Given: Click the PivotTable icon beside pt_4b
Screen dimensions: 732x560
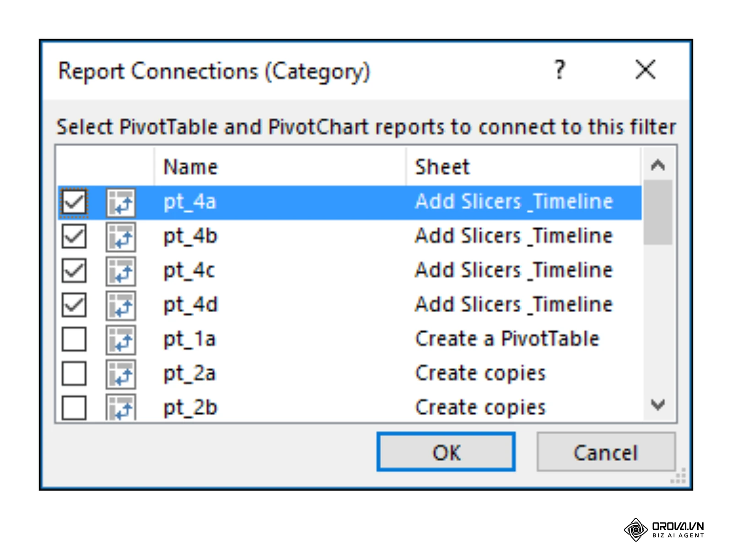Looking at the screenshot, I should [121, 236].
